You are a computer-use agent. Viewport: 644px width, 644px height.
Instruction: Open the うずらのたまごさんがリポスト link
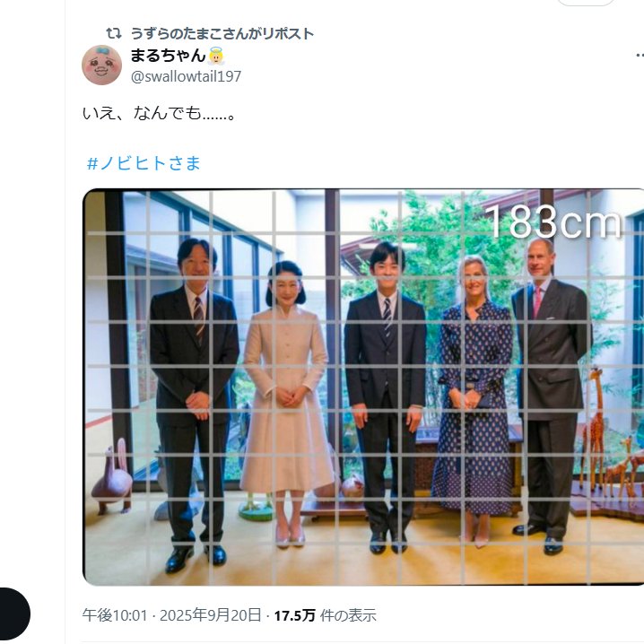[222, 34]
